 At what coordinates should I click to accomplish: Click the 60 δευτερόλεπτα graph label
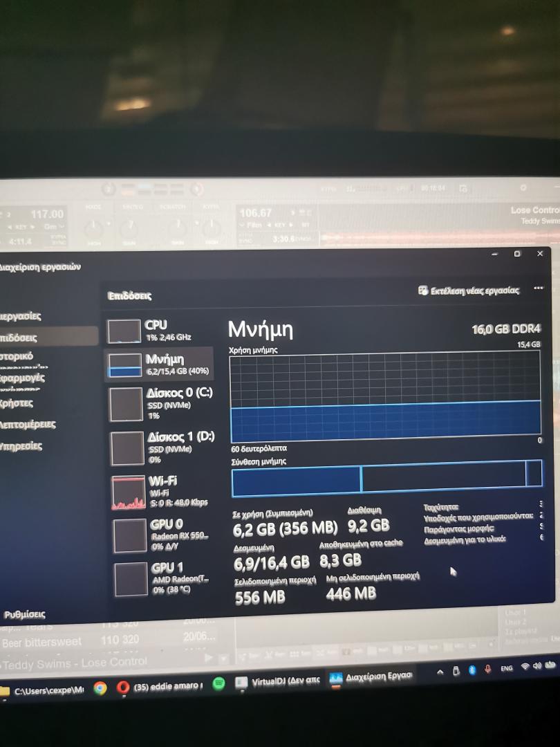pos(259,449)
